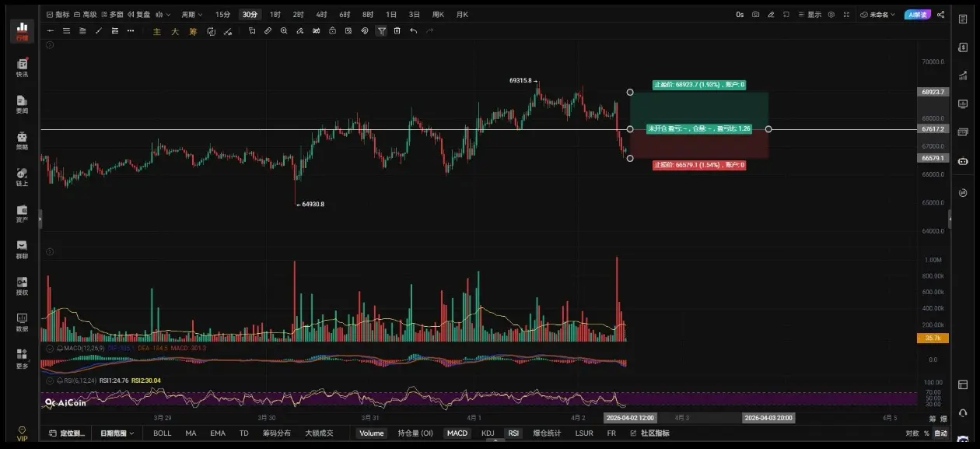
Task: Select the 1日 timeframe
Action: click(391, 14)
